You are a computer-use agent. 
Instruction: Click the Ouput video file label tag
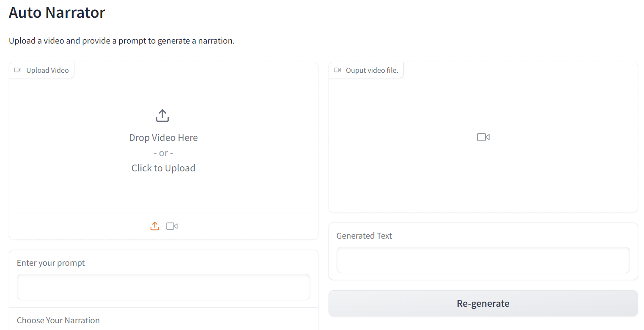point(372,70)
